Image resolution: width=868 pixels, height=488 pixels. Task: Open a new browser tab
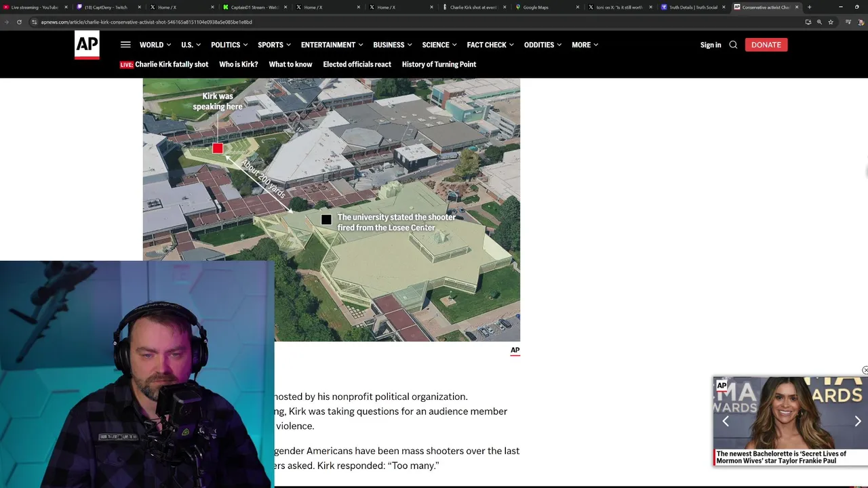click(809, 7)
